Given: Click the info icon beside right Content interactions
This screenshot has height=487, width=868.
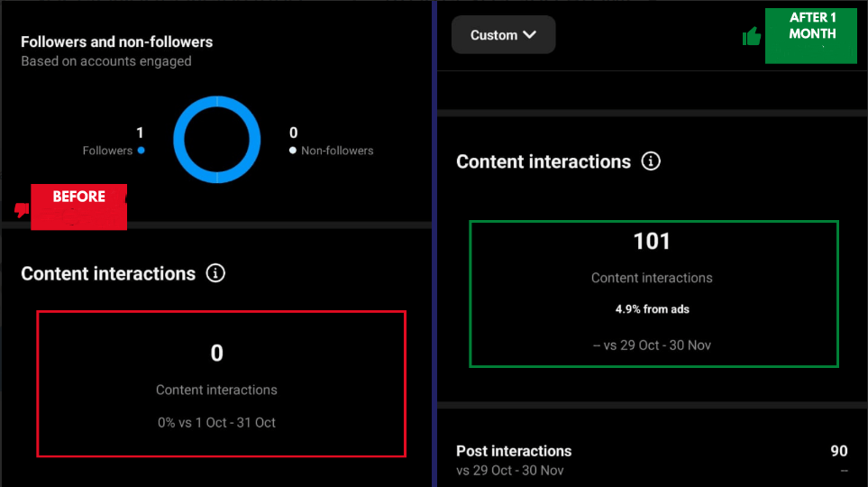Looking at the screenshot, I should pyautogui.click(x=651, y=161).
